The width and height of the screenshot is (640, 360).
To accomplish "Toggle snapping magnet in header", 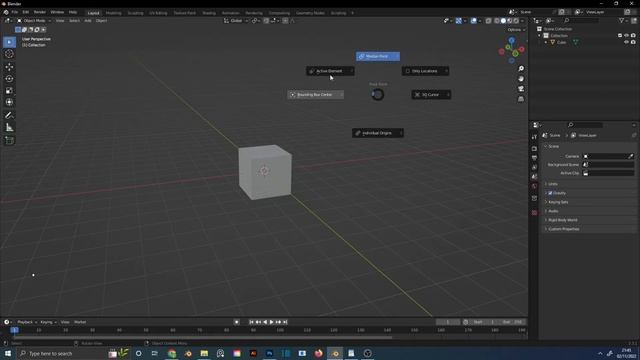I will (x=267, y=21).
